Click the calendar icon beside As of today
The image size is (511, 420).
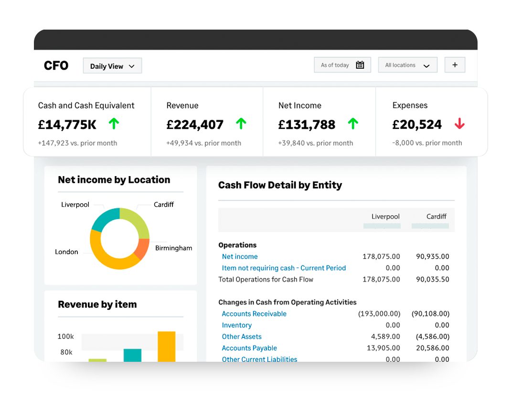360,65
